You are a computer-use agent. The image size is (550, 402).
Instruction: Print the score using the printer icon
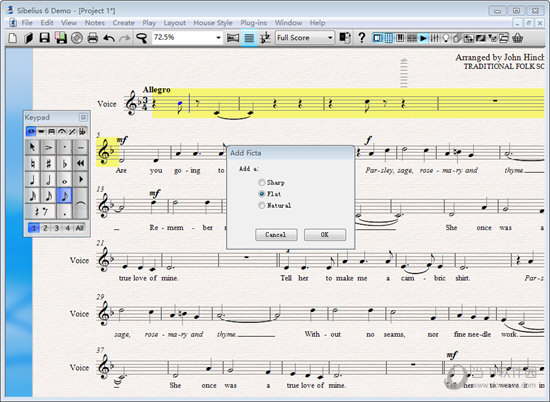click(93, 38)
